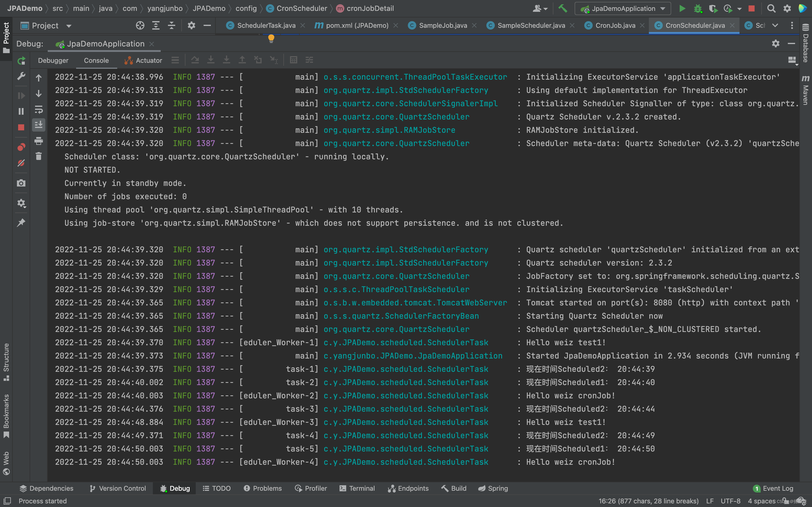Expand the Project view dropdown
This screenshot has width=812, height=507.
click(69, 26)
